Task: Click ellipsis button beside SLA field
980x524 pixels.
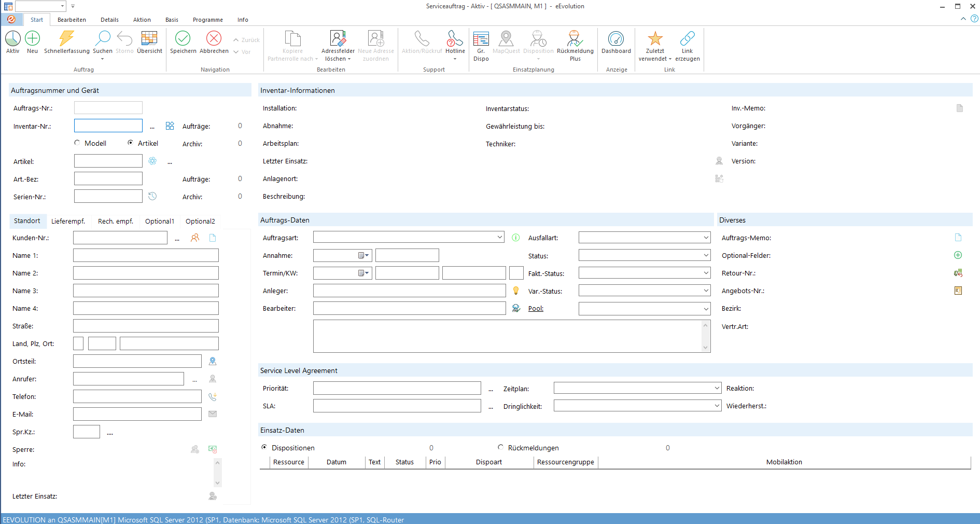Action: pos(491,406)
